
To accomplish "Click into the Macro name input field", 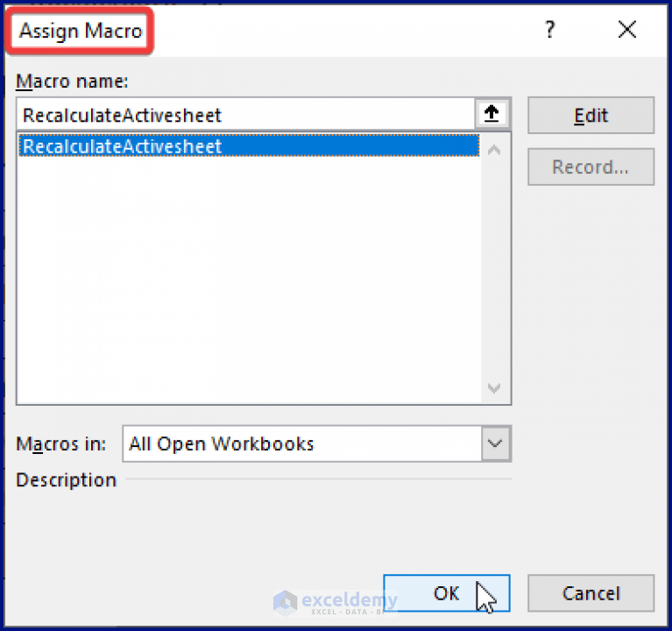I will 245,115.
